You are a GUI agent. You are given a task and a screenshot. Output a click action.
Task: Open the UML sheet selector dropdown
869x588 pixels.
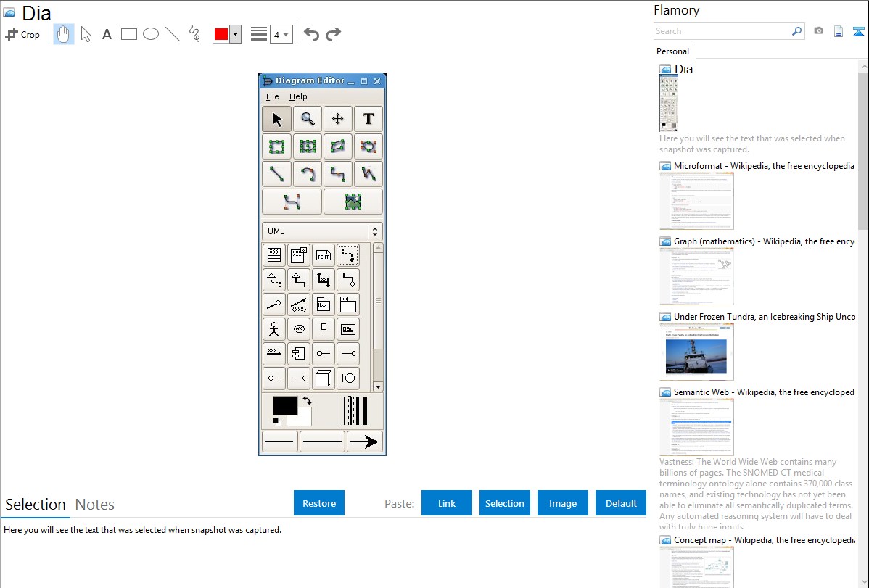tap(322, 231)
